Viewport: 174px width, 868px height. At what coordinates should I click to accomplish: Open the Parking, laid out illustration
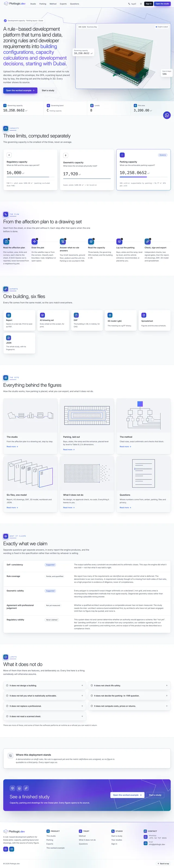click(87, 415)
